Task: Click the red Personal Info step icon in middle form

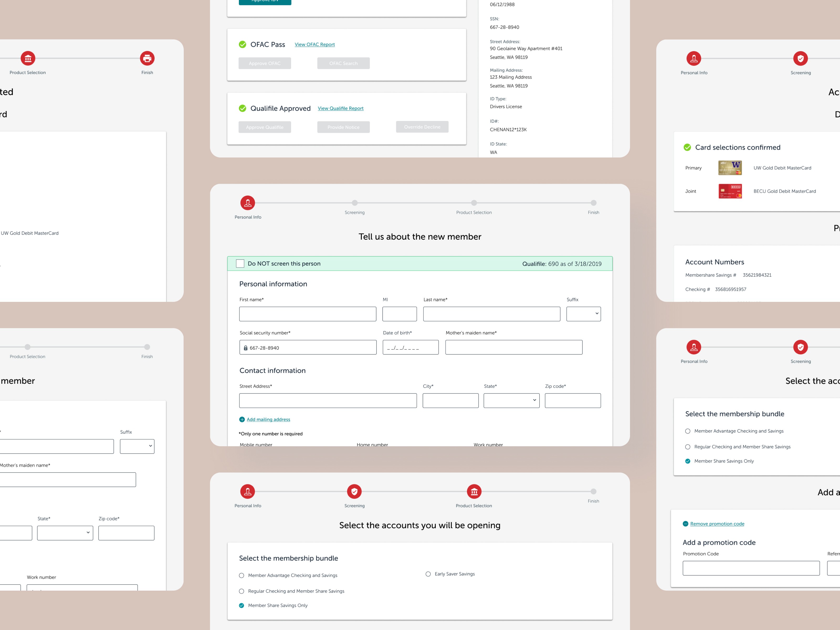Action: tap(248, 203)
